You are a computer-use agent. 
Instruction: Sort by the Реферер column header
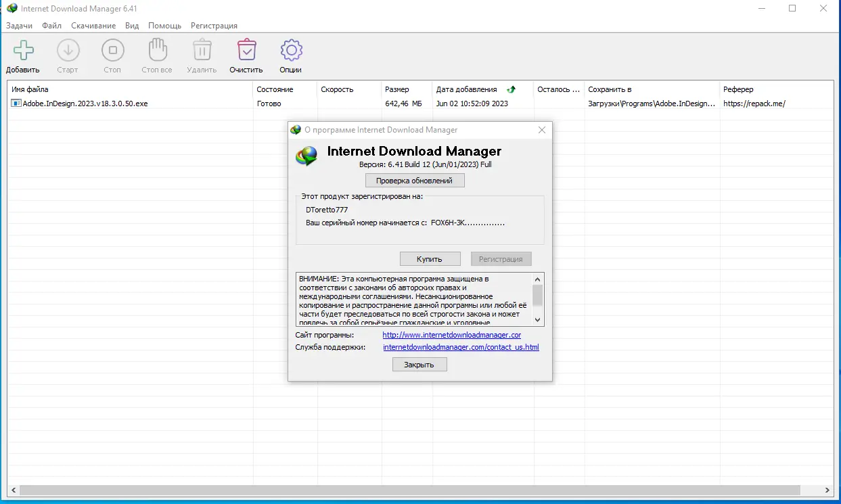point(777,89)
